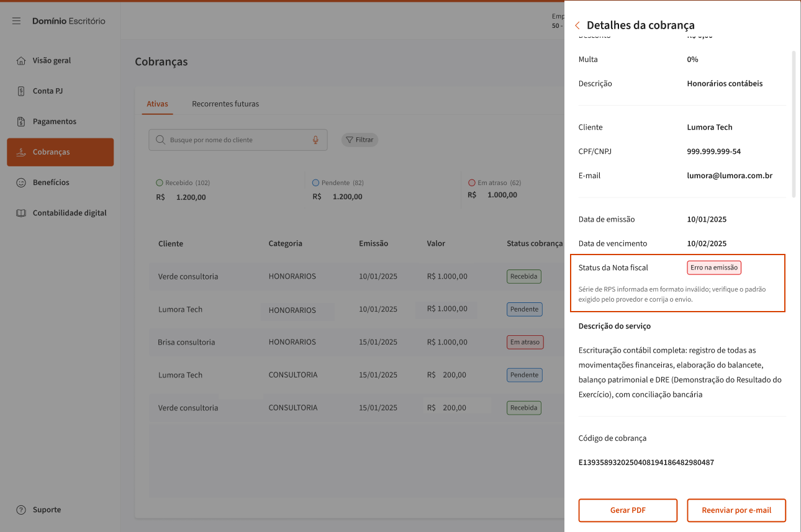Open the hamburger menu icon
Image resolution: width=801 pixels, height=532 pixels.
coord(17,21)
